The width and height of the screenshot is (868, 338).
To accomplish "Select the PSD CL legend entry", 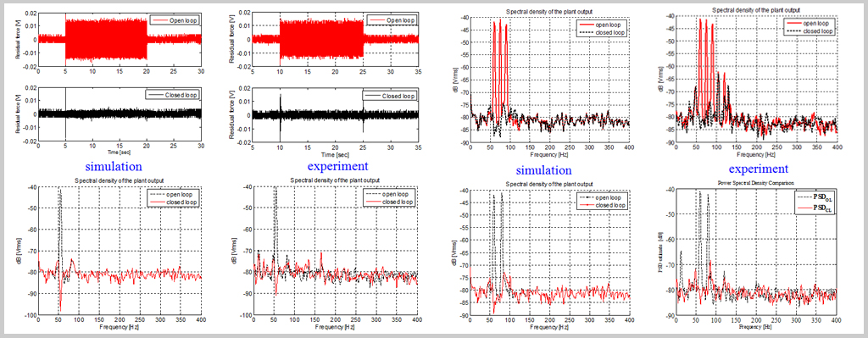I will 815,208.
